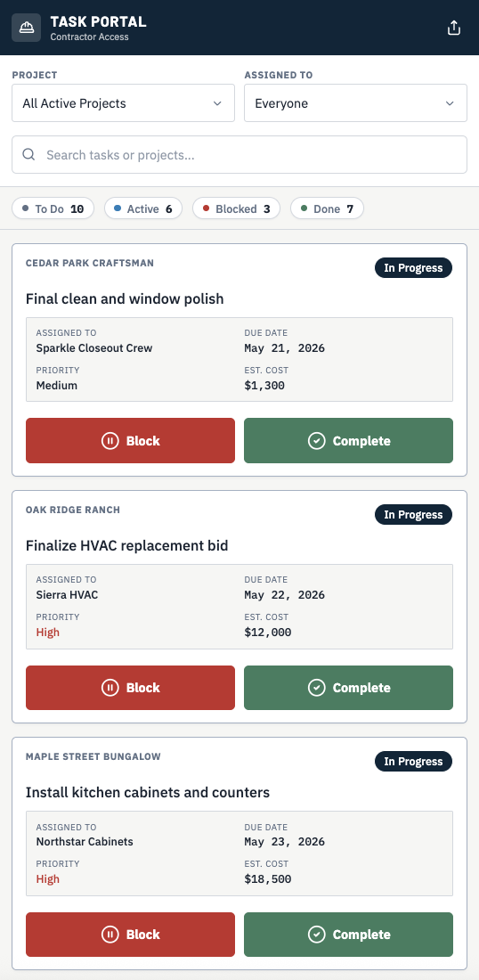The image size is (479, 980).
Task: Click pause icon on Oak Ridge Block button
Action: [x=110, y=688]
